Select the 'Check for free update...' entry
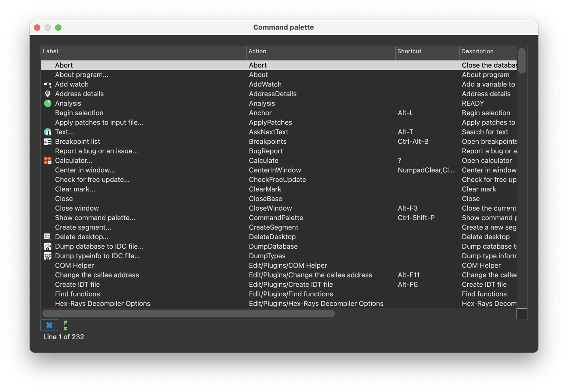This screenshot has width=568, height=392. pos(92,179)
